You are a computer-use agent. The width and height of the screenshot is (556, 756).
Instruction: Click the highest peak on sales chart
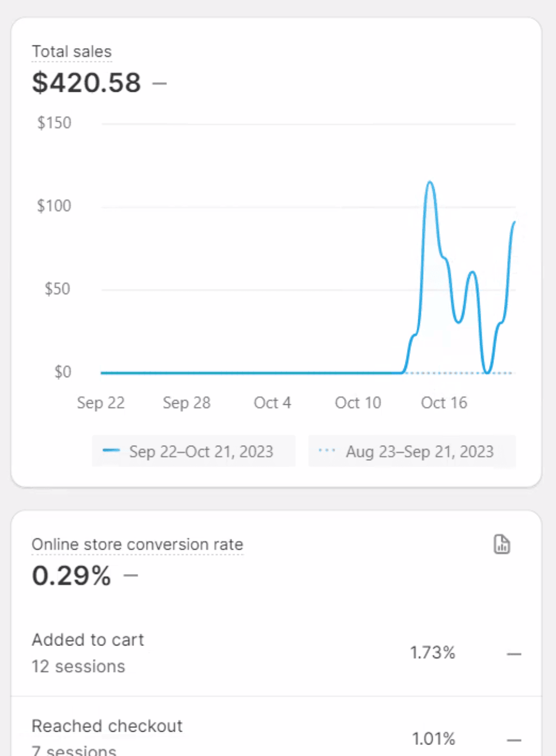coord(430,182)
